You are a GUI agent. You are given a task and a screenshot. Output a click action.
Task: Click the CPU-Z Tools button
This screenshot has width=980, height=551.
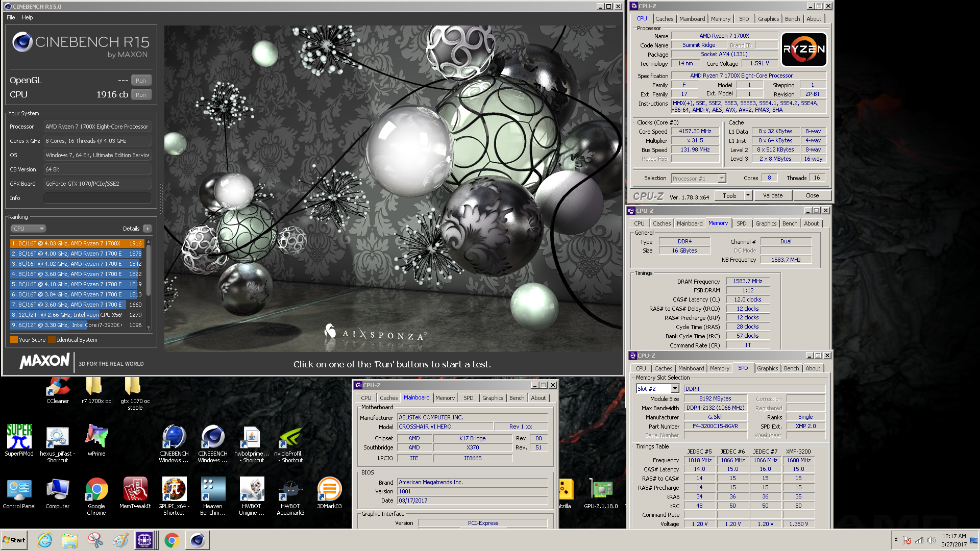(x=729, y=195)
